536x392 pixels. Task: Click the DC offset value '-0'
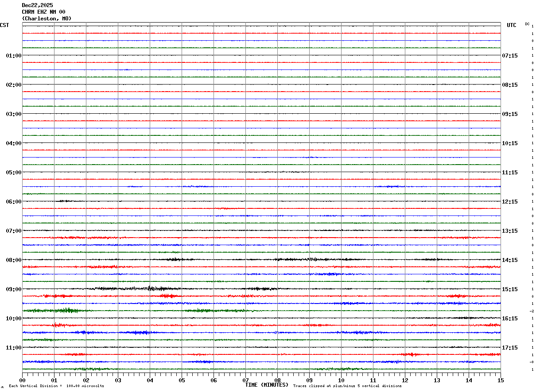click(532, 362)
